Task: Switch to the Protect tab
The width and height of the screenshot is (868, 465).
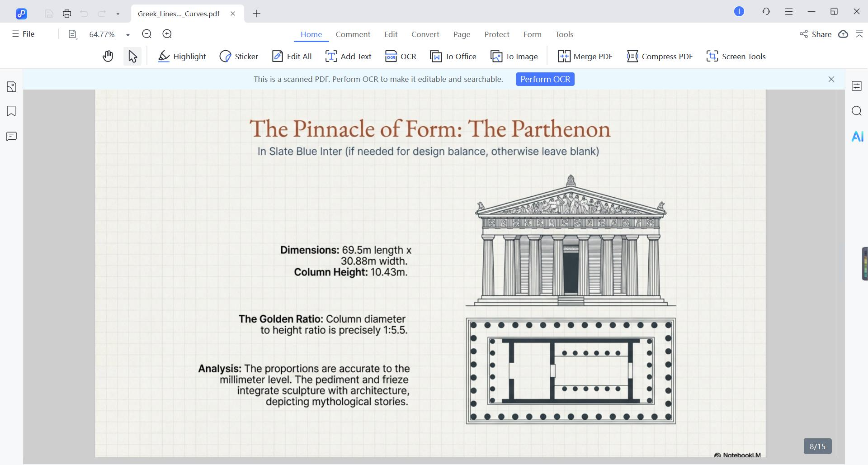Action: tap(496, 34)
